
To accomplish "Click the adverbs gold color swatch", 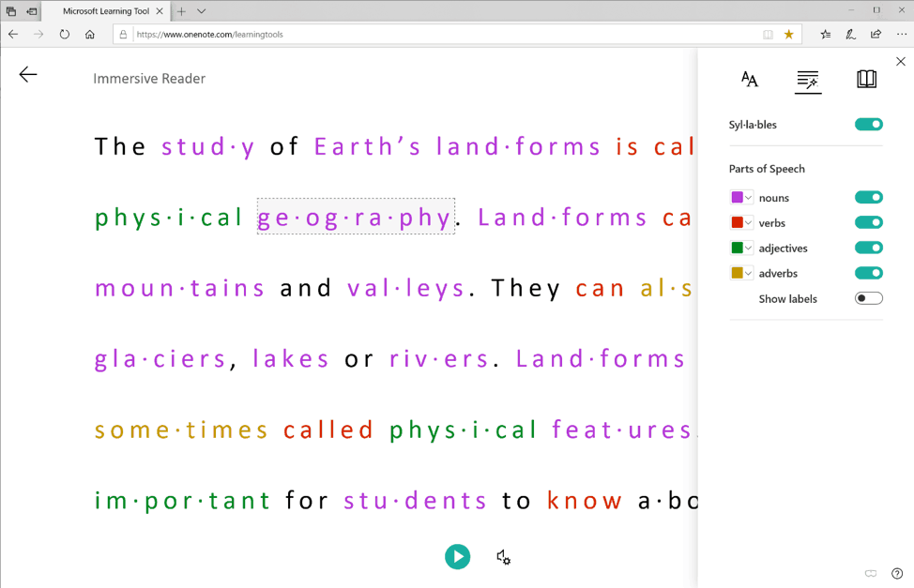I will (737, 274).
